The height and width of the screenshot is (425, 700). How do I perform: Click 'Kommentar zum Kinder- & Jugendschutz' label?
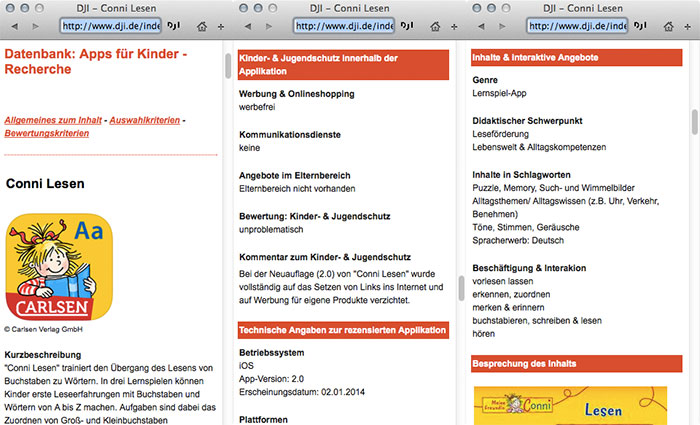(x=325, y=257)
